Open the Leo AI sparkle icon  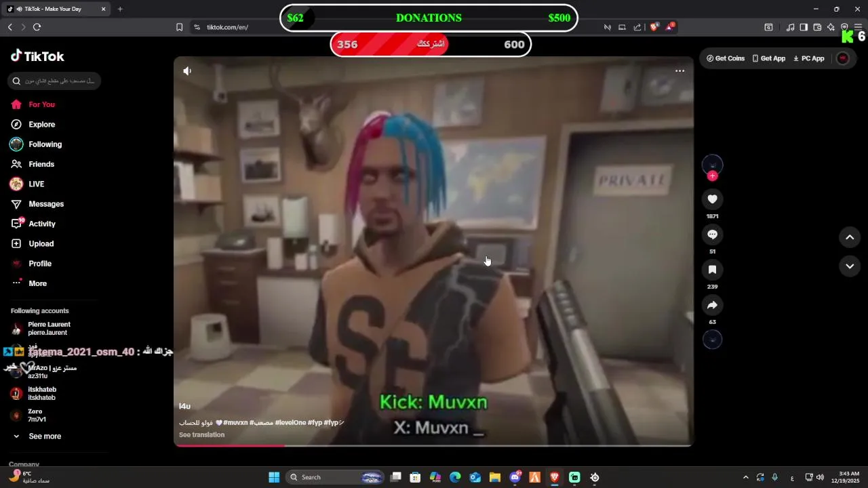point(831,27)
